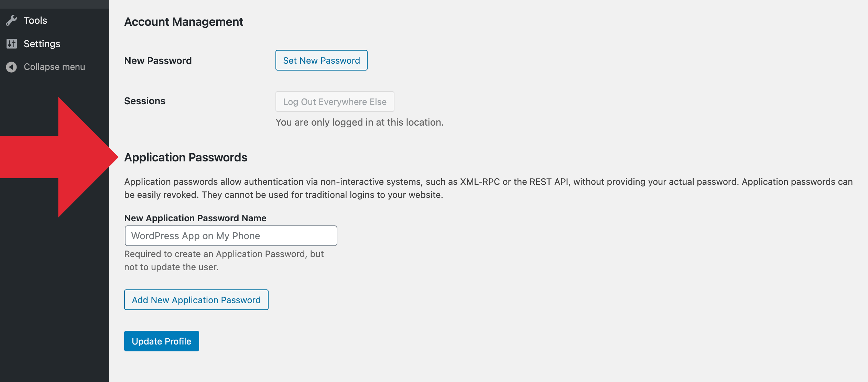Click the Settings sliders icon in sidebar
Image resolution: width=868 pixels, height=382 pixels.
(11, 43)
